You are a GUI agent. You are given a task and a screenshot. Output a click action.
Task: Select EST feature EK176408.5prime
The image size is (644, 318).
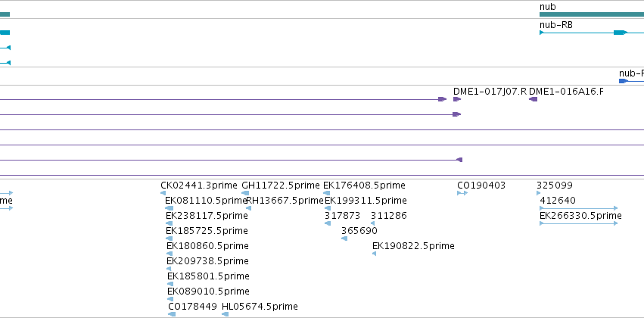point(326,193)
